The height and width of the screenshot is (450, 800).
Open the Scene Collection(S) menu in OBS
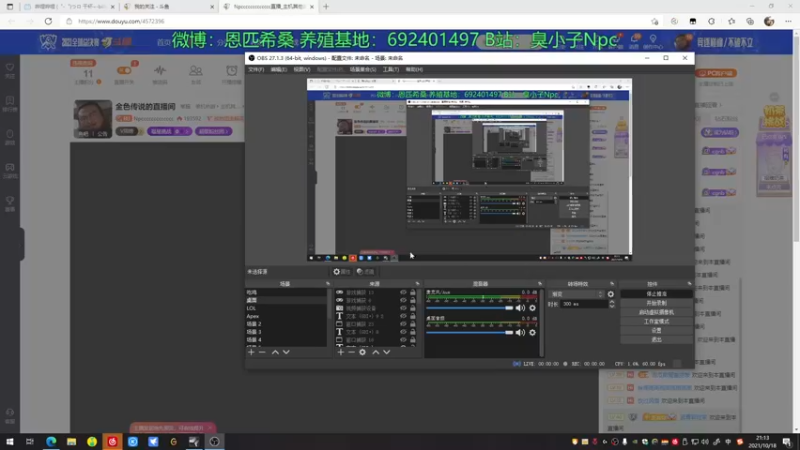tap(363, 69)
